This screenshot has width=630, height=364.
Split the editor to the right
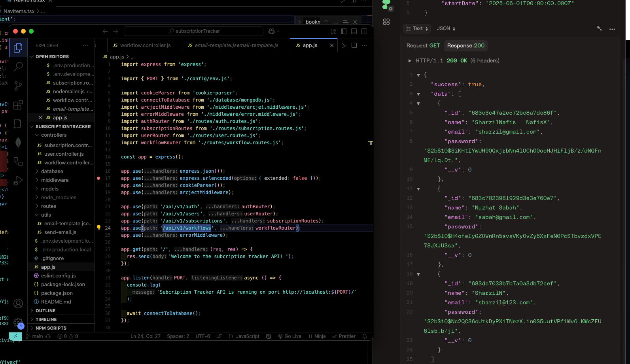354,45
